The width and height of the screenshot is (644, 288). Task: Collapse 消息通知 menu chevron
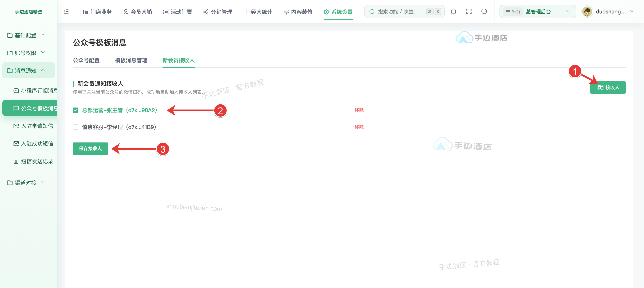click(x=43, y=70)
